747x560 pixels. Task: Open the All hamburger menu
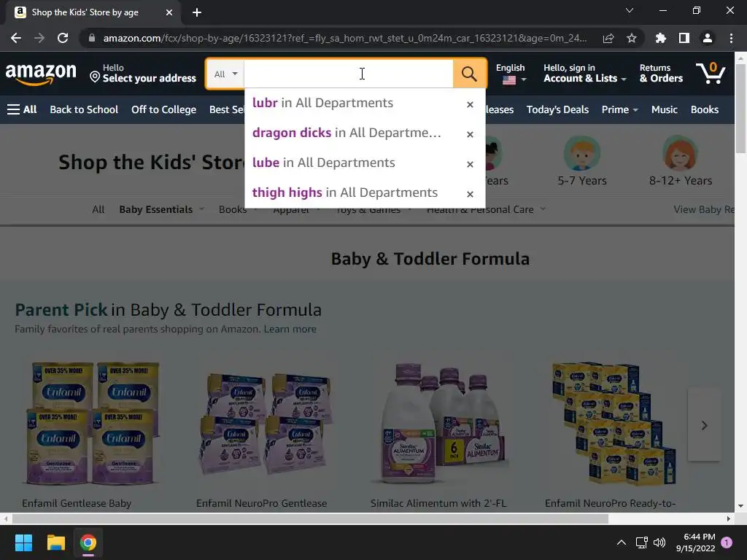[x=22, y=109]
